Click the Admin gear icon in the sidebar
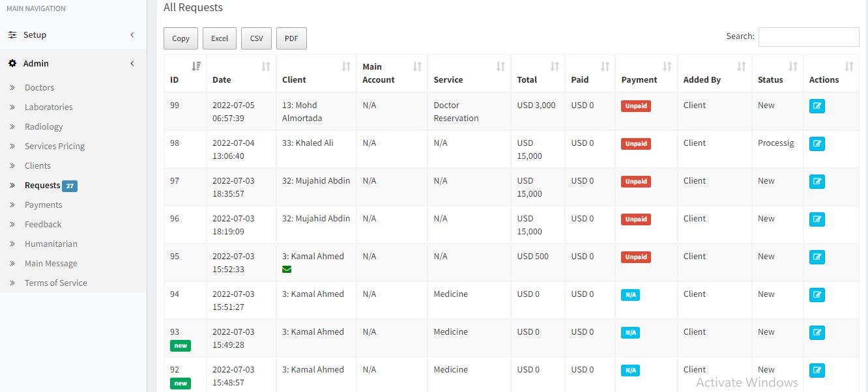The width and height of the screenshot is (868, 392). pos(12,64)
